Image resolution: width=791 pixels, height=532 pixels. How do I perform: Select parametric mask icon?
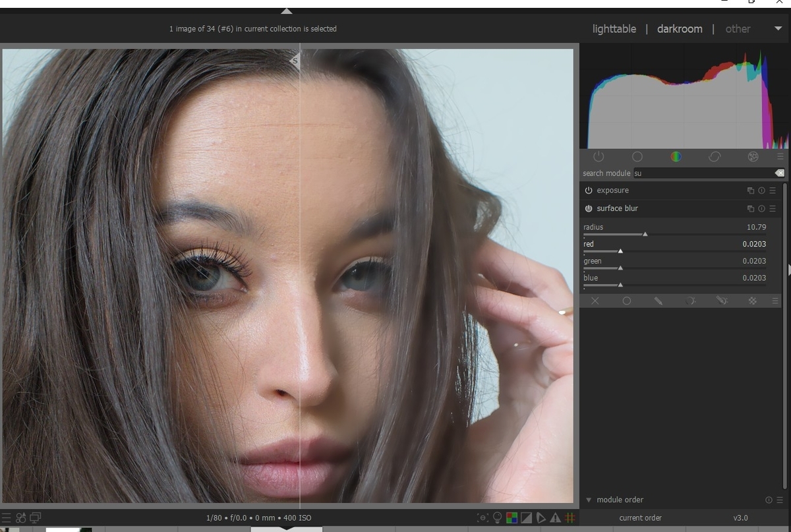tap(690, 301)
